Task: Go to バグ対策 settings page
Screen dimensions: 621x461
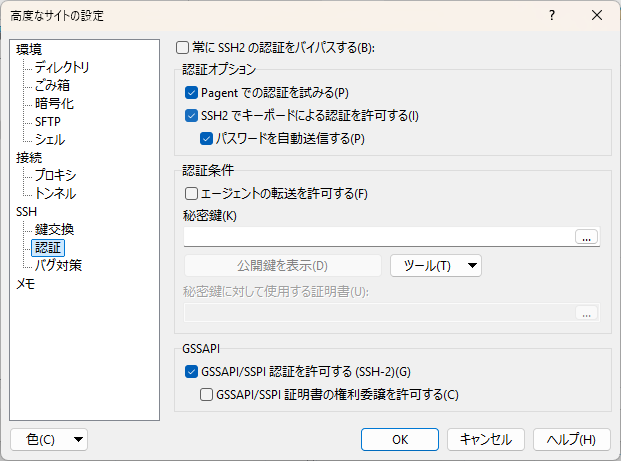Action: (x=58, y=265)
